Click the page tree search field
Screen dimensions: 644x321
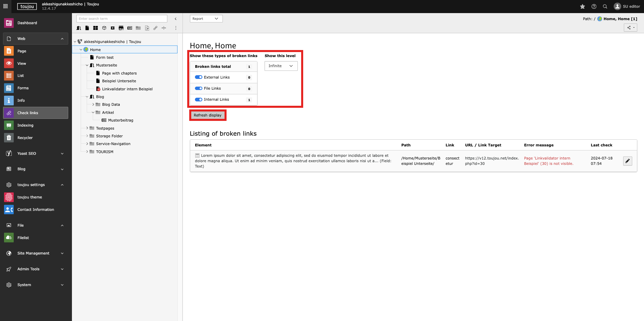click(122, 19)
